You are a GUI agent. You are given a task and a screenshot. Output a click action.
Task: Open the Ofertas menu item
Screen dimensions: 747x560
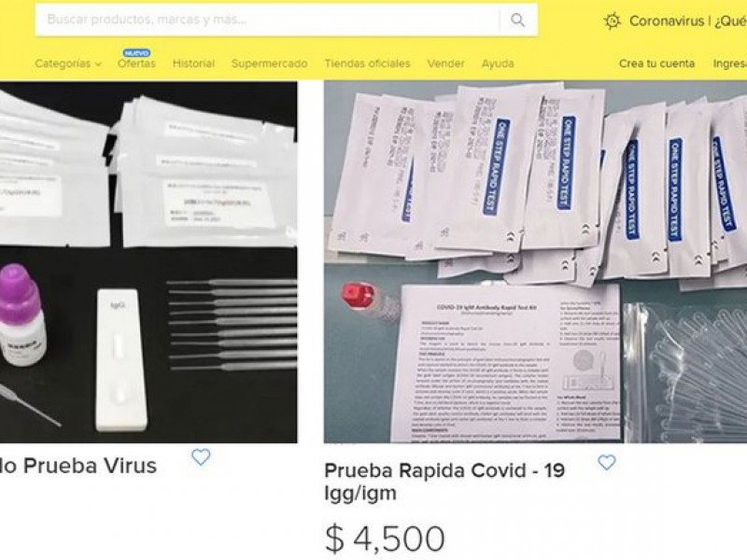coord(136,63)
